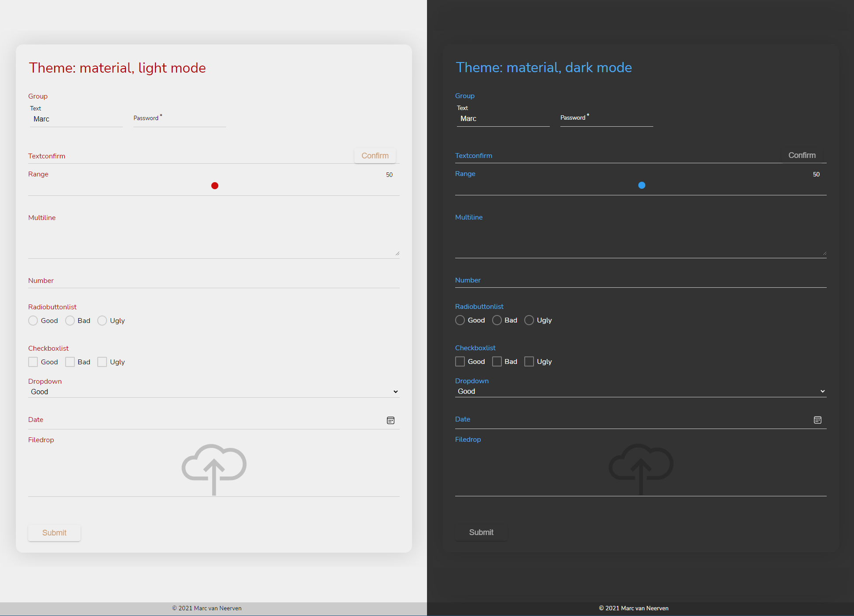Screen dimensions: 854x616
Task: Click the dropdown chevron in dark mode
Action: click(x=823, y=391)
